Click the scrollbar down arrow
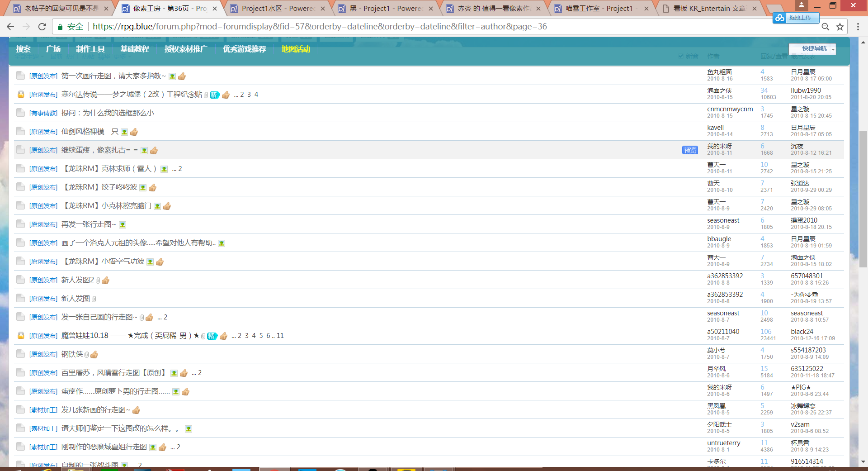 [863, 462]
